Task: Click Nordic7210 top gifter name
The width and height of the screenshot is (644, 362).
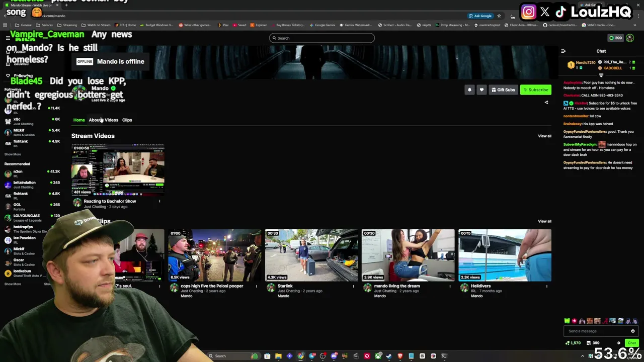Action: tap(586, 63)
